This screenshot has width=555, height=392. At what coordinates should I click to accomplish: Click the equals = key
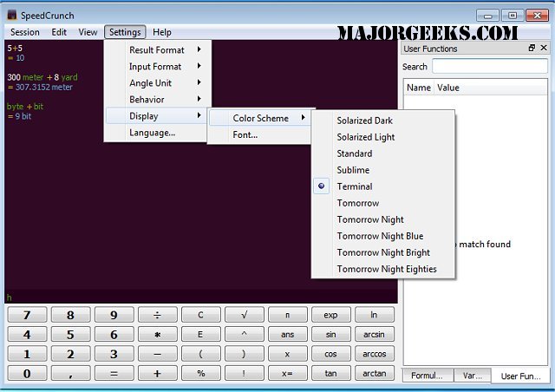[114, 373]
